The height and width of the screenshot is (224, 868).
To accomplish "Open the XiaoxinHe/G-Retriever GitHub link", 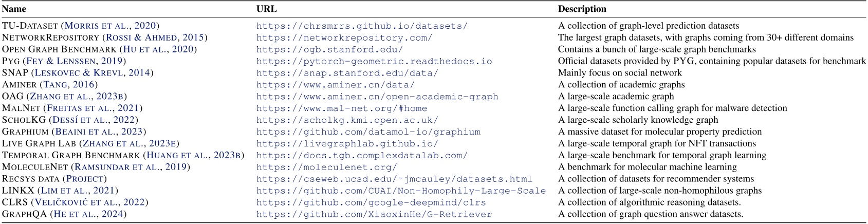I will (374, 214).
